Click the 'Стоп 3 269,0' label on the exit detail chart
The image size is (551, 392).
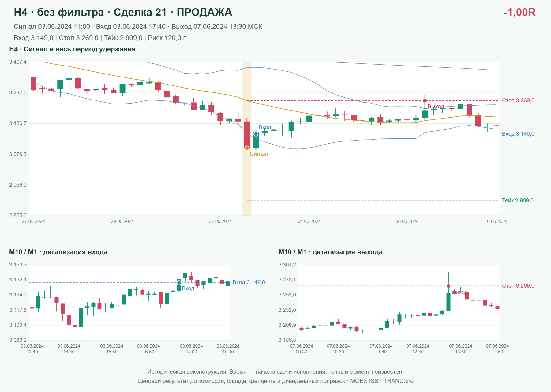[518, 286]
